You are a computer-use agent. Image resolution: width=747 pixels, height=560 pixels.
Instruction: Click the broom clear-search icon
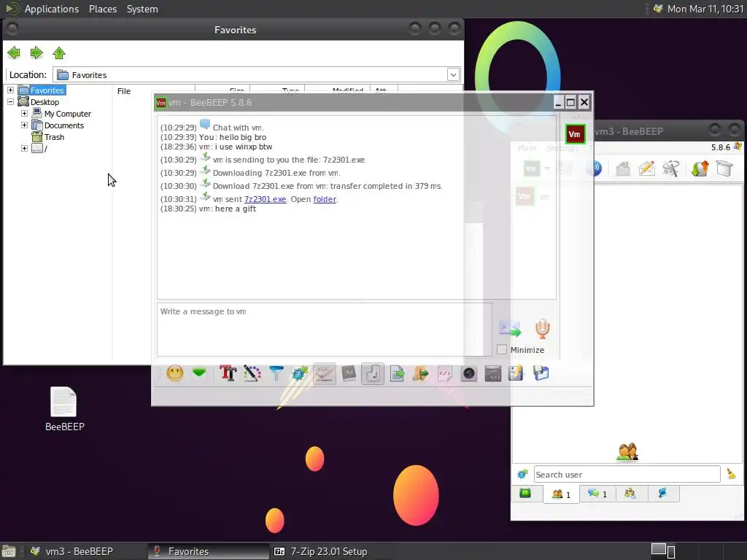tap(731, 474)
